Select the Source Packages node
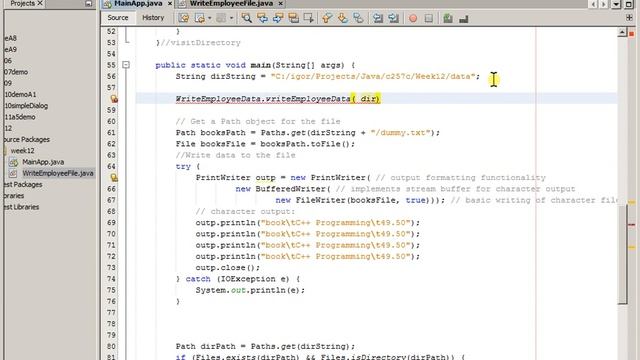This screenshot has height=360, width=640. point(27,140)
